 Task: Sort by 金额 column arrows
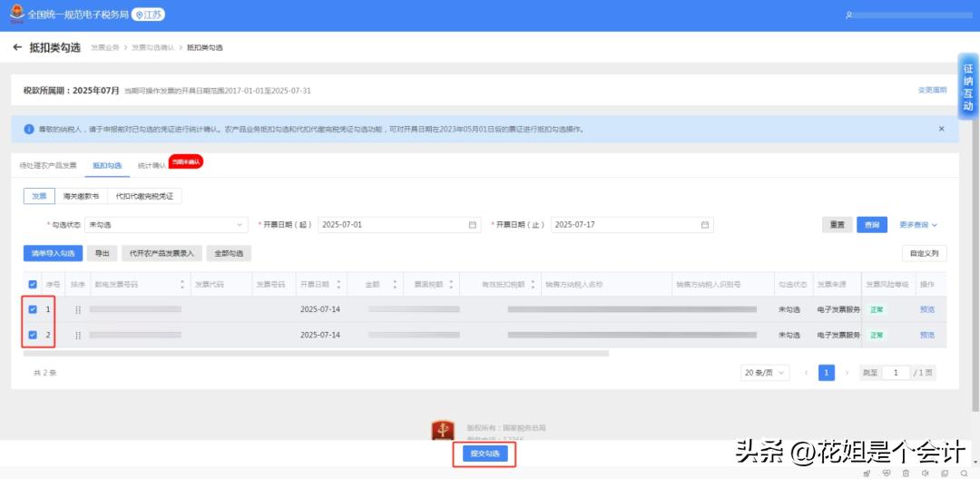[x=395, y=285]
